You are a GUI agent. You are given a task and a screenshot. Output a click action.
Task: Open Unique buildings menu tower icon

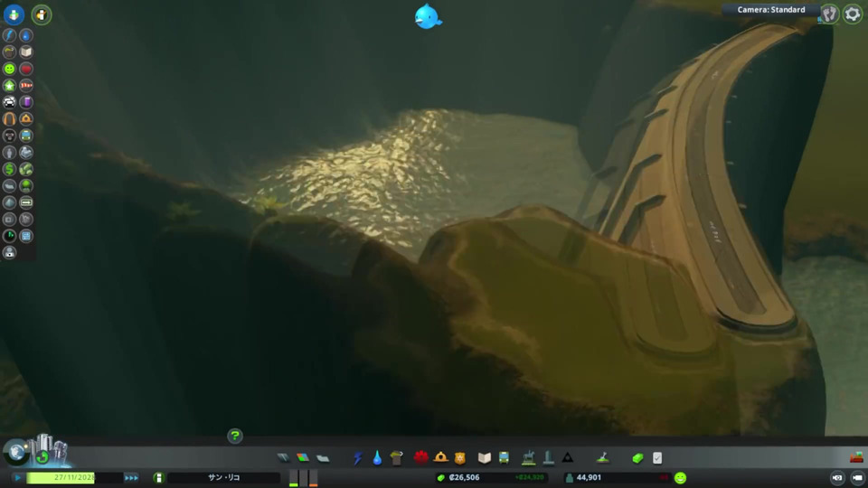549,457
